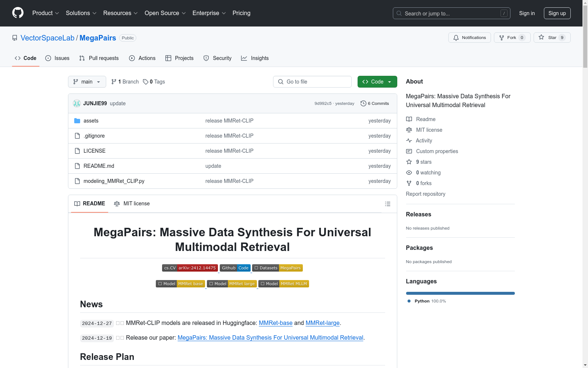
Task: Open the MMRet-large Huggingface link
Action: [x=323, y=323]
